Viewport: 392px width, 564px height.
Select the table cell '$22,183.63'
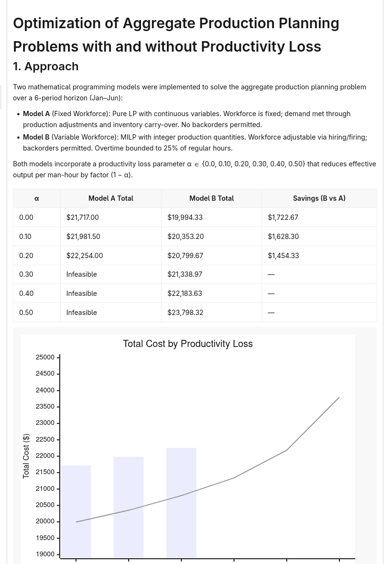coord(211,293)
